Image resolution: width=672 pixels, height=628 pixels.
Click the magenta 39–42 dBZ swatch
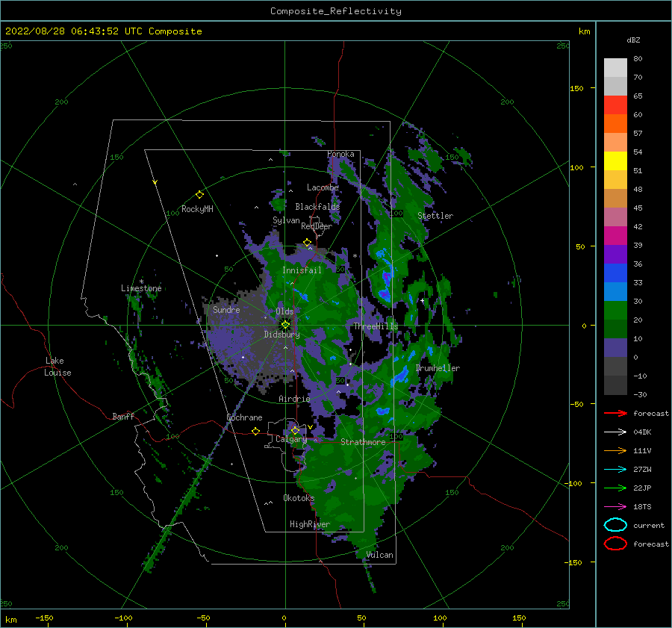point(615,236)
